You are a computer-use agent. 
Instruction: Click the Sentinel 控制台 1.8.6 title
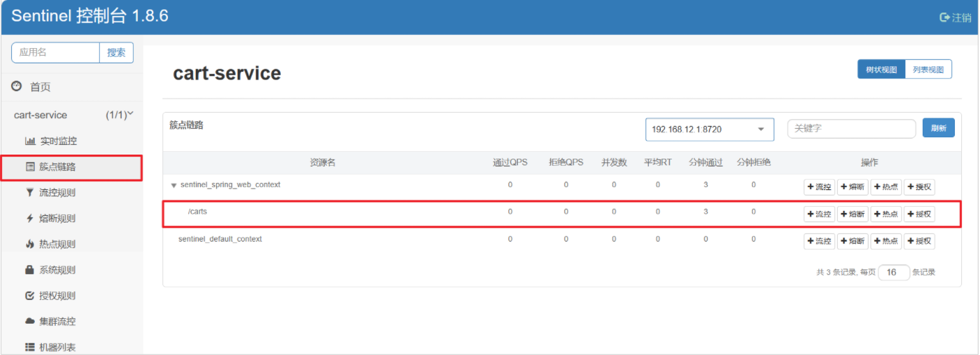(90, 16)
